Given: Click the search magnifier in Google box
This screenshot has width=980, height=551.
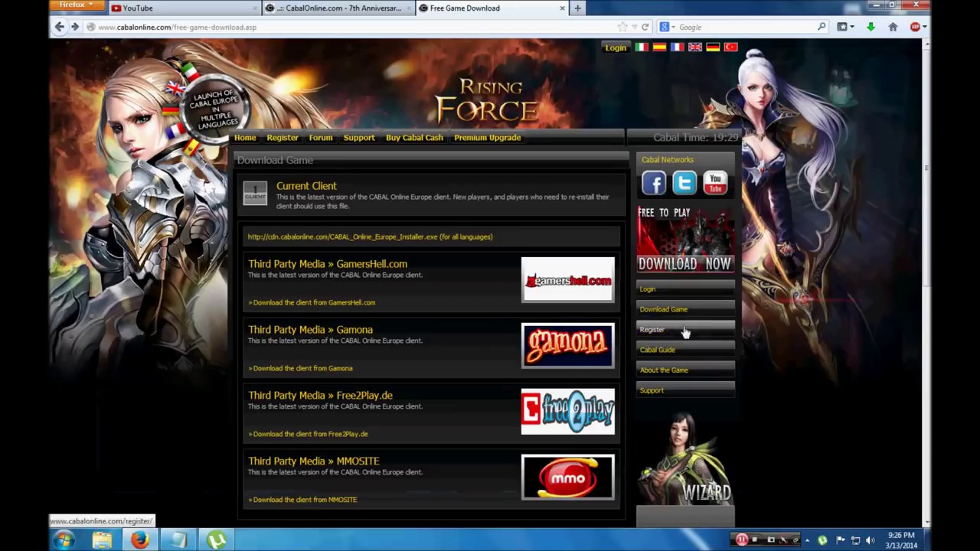Looking at the screenshot, I should pos(822,27).
